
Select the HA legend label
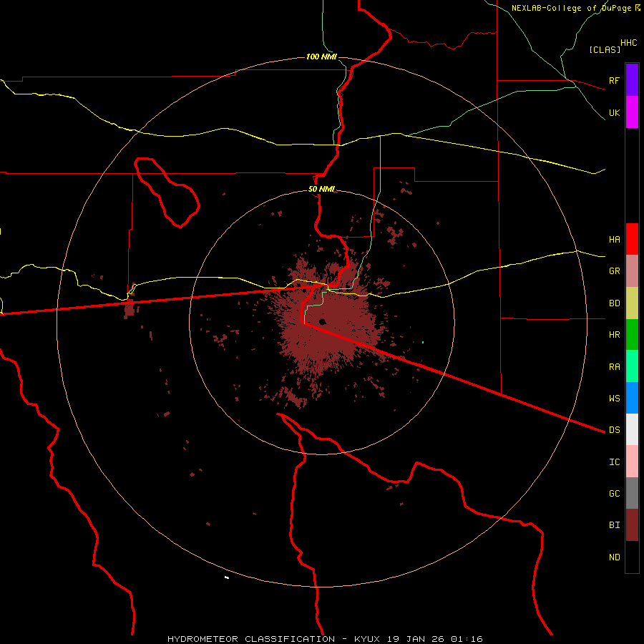614,239
